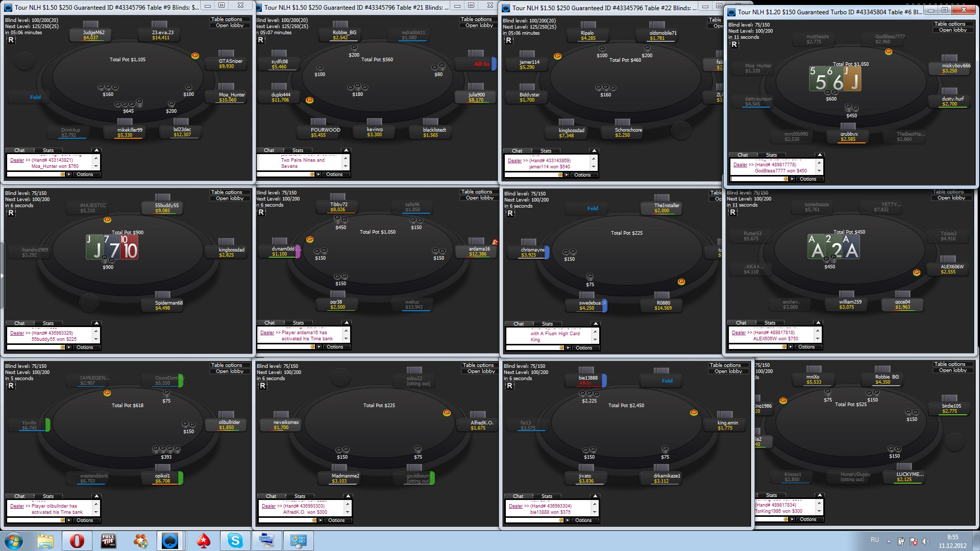Image resolution: width=980 pixels, height=551 pixels.
Task: Collapse the chat panel on the swedebua14 table
Action: tap(595, 324)
